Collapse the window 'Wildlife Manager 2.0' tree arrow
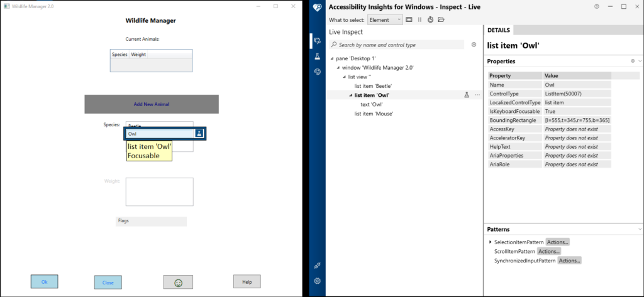The width and height of the screenshot is (644, 297). [x=338, y=68]
